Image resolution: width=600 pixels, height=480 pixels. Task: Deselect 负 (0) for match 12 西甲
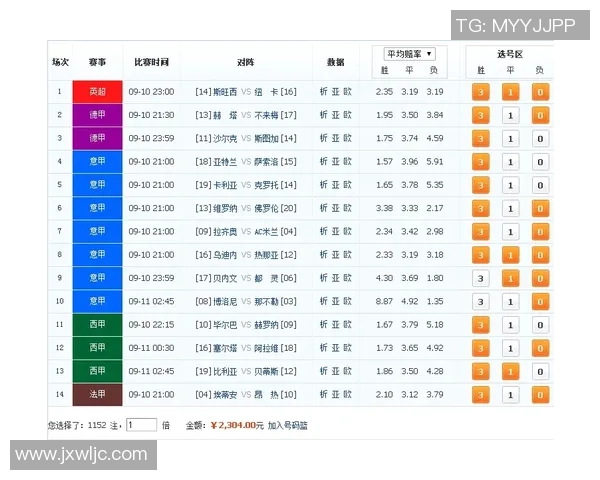540,348
